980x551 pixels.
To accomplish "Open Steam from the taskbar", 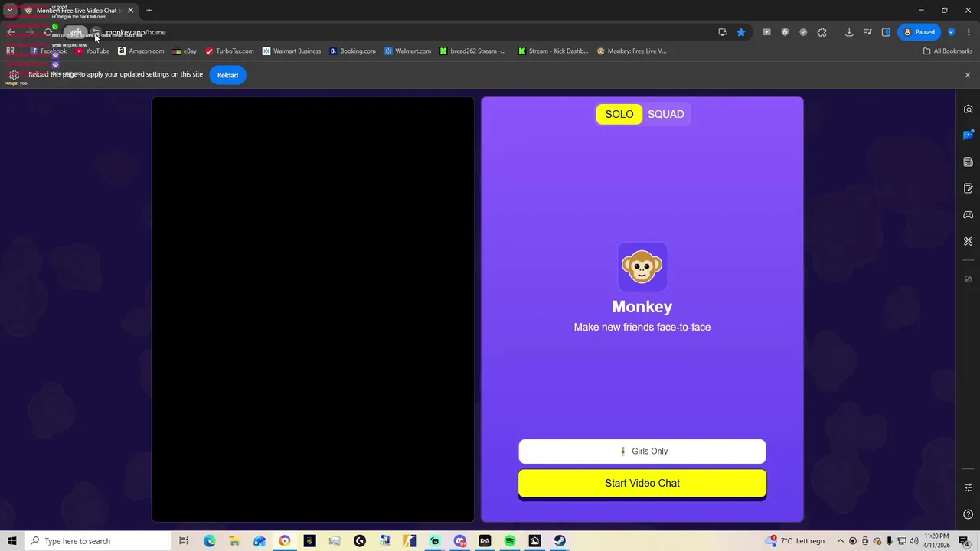I will pos(560,541).
